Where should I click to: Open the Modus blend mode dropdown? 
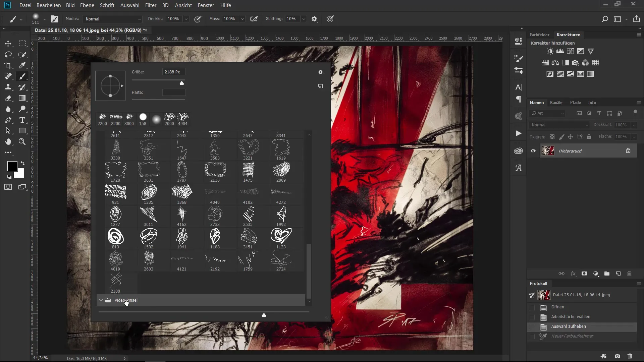click(113, 19)
